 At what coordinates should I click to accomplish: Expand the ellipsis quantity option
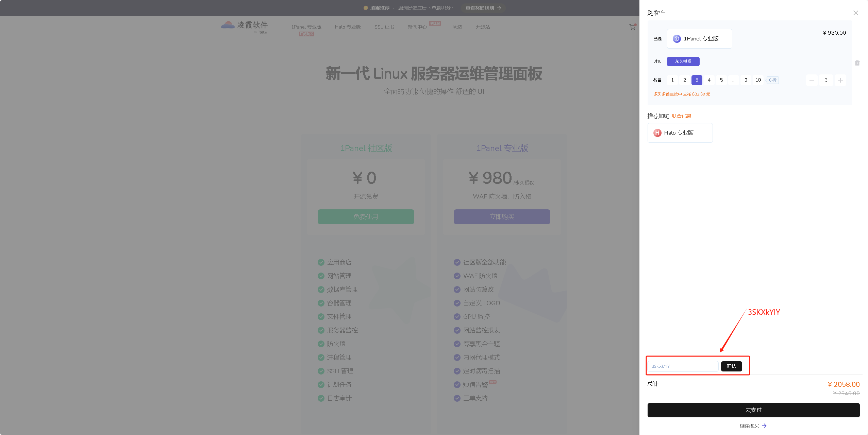pyautogui.click(x=733, y=80)
